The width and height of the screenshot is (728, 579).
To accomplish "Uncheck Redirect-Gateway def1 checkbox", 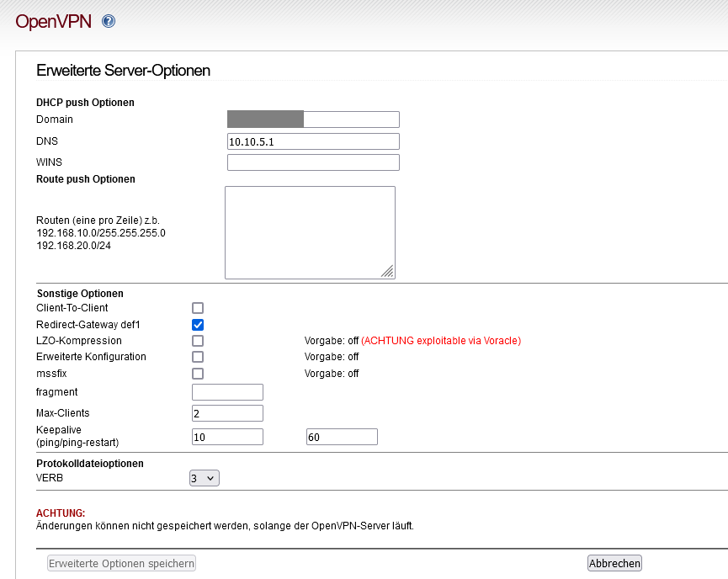I will click(x=198, y=325).
